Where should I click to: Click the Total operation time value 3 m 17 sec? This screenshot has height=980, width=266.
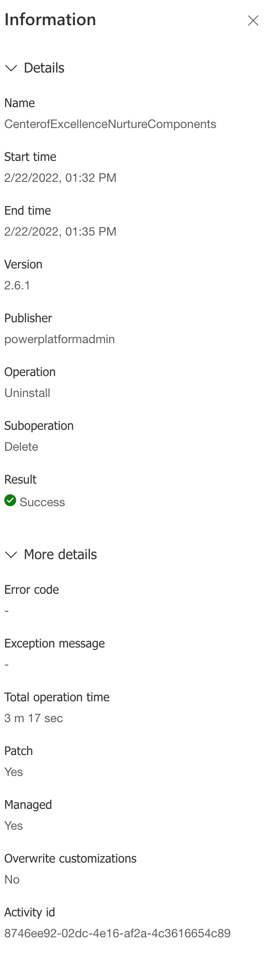33,718
